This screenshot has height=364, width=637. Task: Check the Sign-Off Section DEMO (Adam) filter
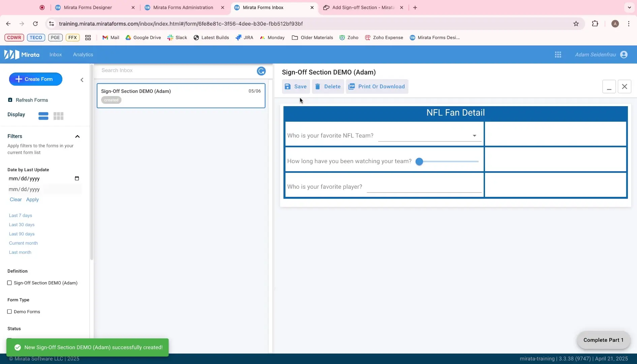(x=10, y=283)
